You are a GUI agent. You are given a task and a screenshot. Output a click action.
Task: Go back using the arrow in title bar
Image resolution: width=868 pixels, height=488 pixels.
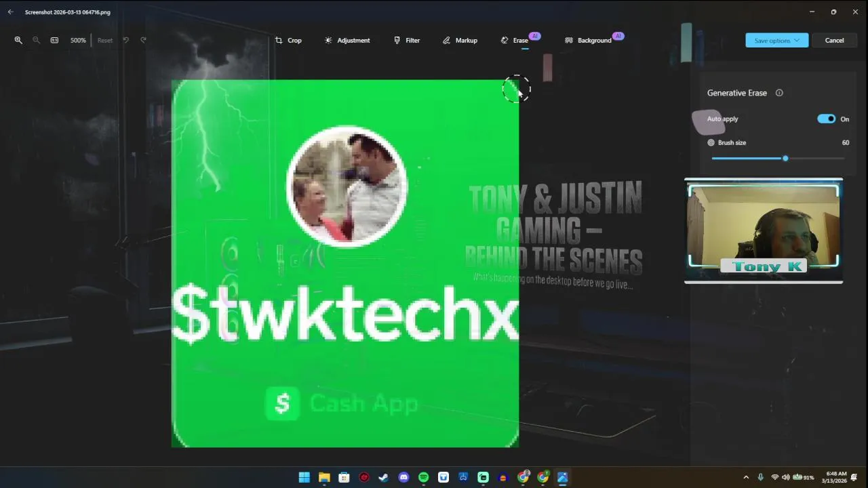[10, 12]
